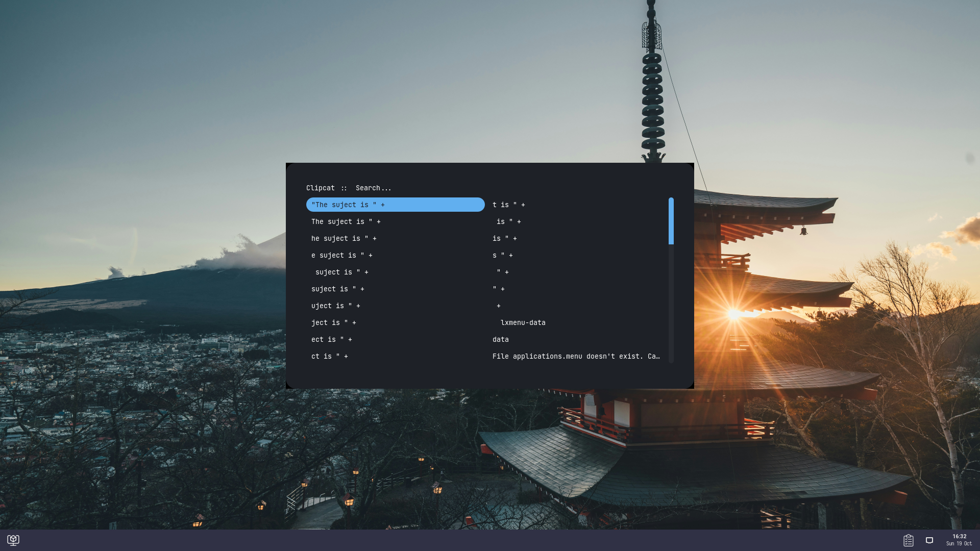Image resolution: width=980 pixels, height=551 pixels.
Task: Select clip e suject is " +
Action: point(396,255)
